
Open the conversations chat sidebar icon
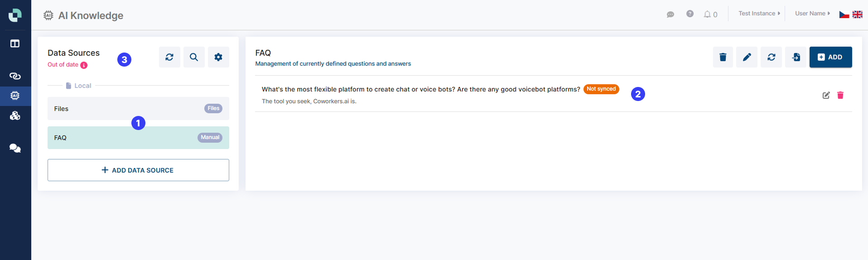pyautogui.click(x=15, y=148)
